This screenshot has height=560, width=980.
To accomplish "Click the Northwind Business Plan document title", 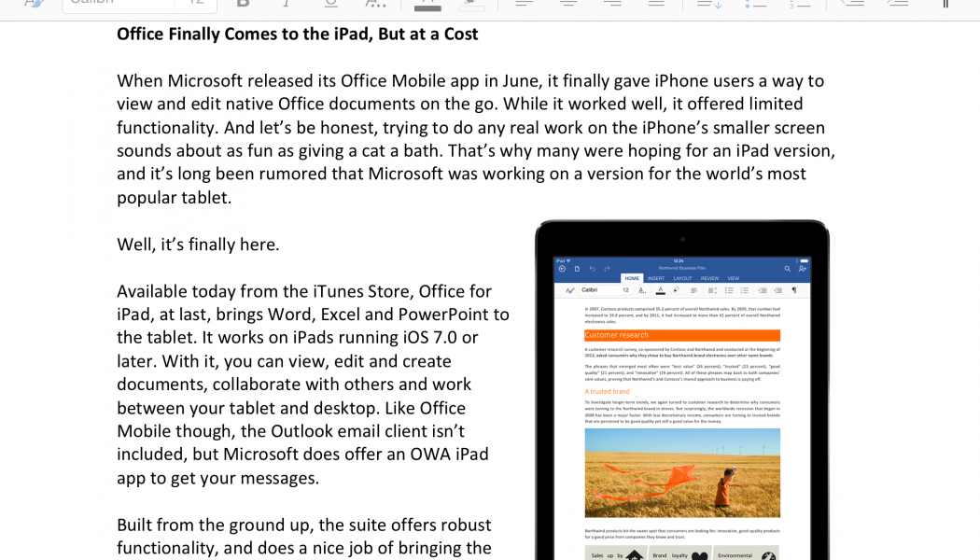I will point(681,268).
